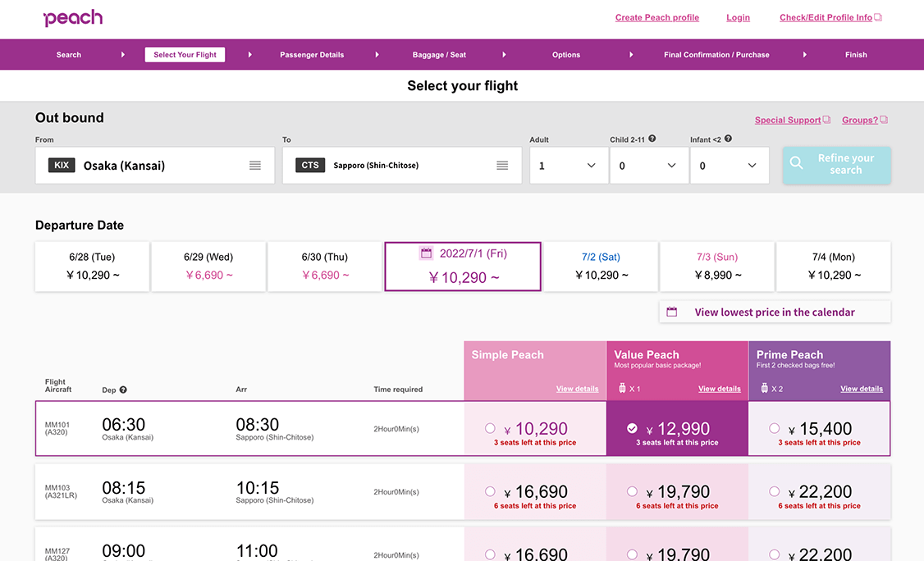Screen dimensions: 924x561
Task: Choose departure date 7/3 (Sun)
Action: 717,267
